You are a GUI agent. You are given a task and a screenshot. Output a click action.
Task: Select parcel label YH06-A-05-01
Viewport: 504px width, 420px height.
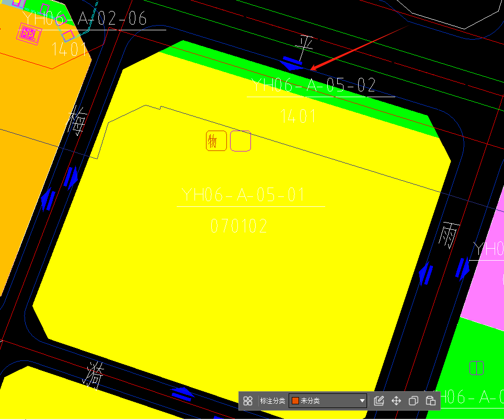(x=243, y=195)
